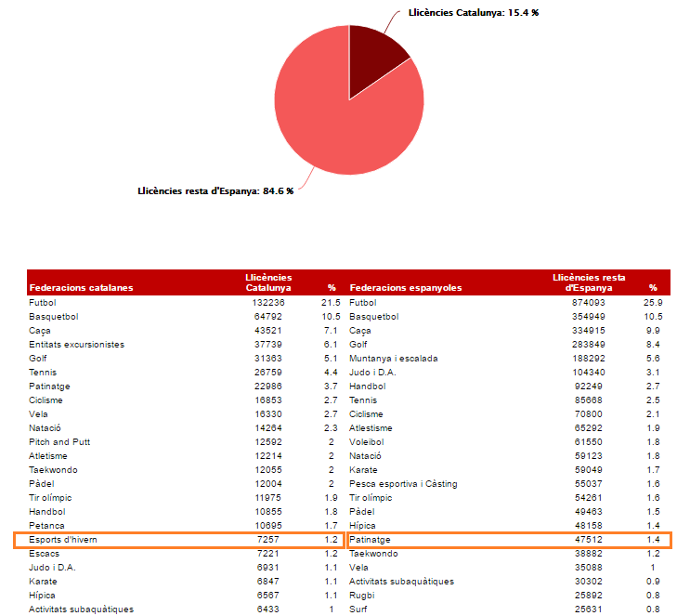Image resolution: width=690 pixels, height=616 pixels.
Task: Select the 'Llicències Catalunya: 15.4 %' chart label
Action: coord(474,13)
